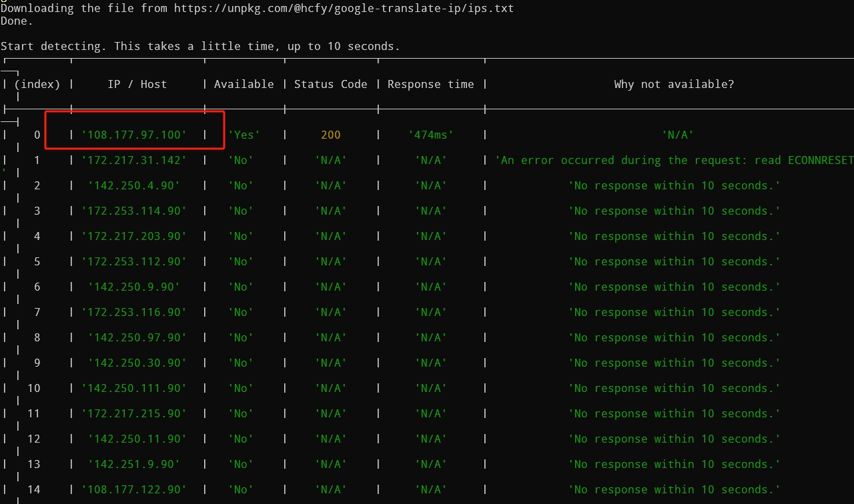Screen dimensions: 854x504
Task: Click the IP address '108.177.122.90'
Action: (134, 489)
